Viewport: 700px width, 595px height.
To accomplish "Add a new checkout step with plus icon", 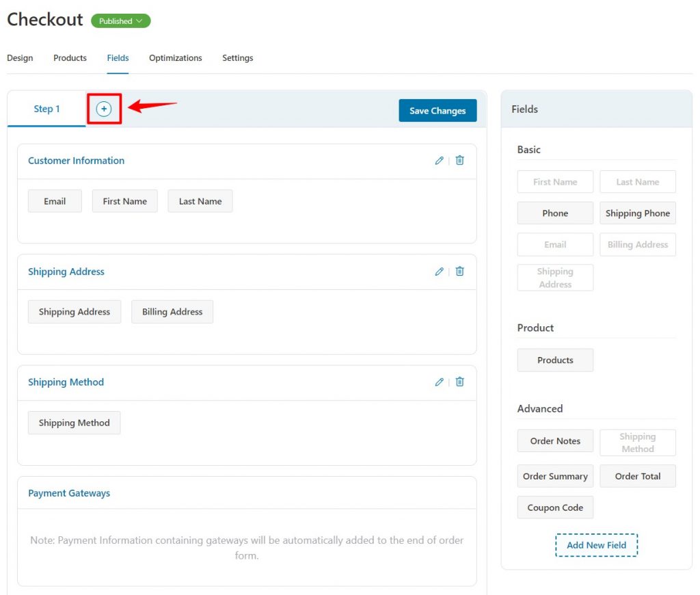I will (x=104, y=109).
